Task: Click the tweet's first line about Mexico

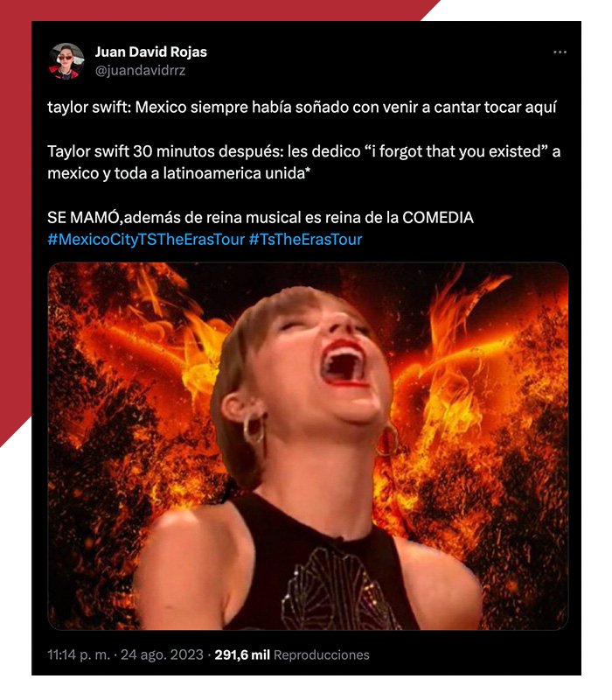Action: pos(302,108)
